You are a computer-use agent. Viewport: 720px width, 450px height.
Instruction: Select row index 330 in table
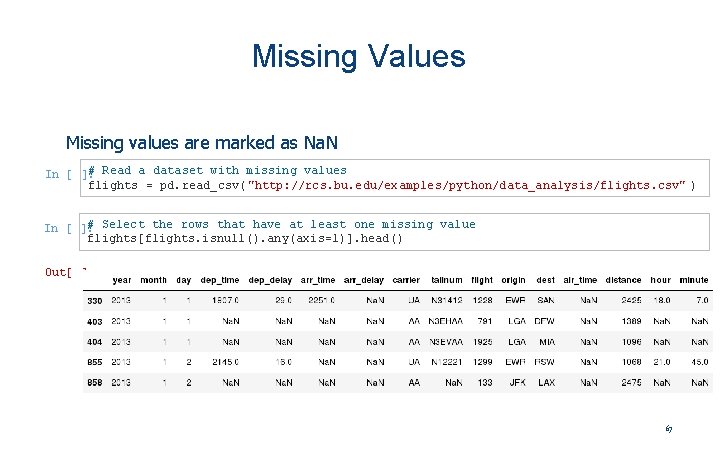(x=95, y=300)
